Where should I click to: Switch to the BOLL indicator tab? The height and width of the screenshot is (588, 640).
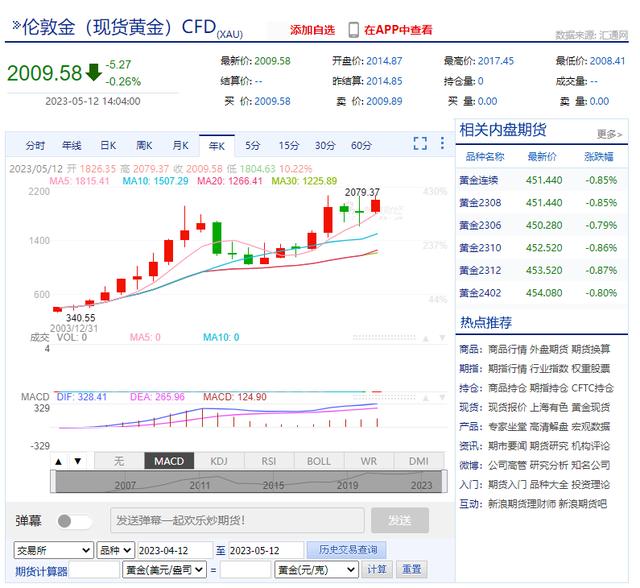(x=318, y=461)
